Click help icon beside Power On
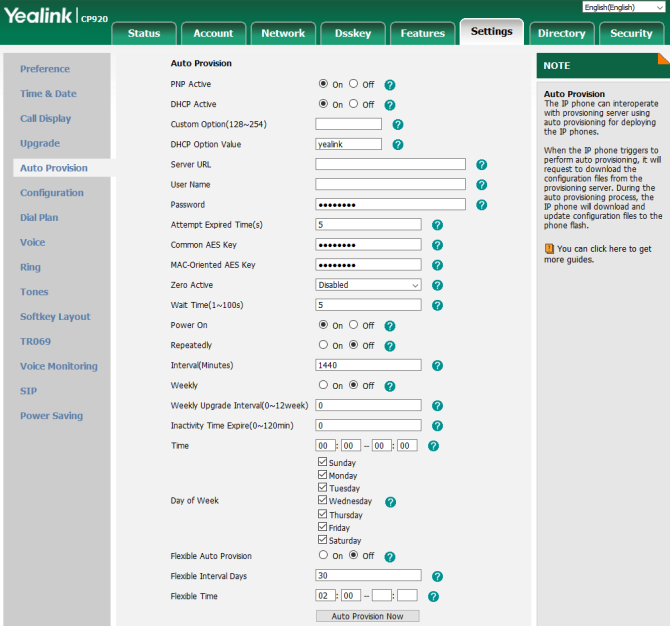Screen dimensions: 670x626 [390, 326]
